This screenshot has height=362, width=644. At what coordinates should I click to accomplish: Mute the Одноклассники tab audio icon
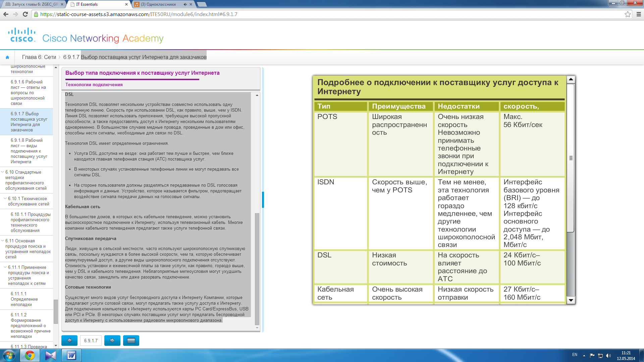(x=185, y=4)
